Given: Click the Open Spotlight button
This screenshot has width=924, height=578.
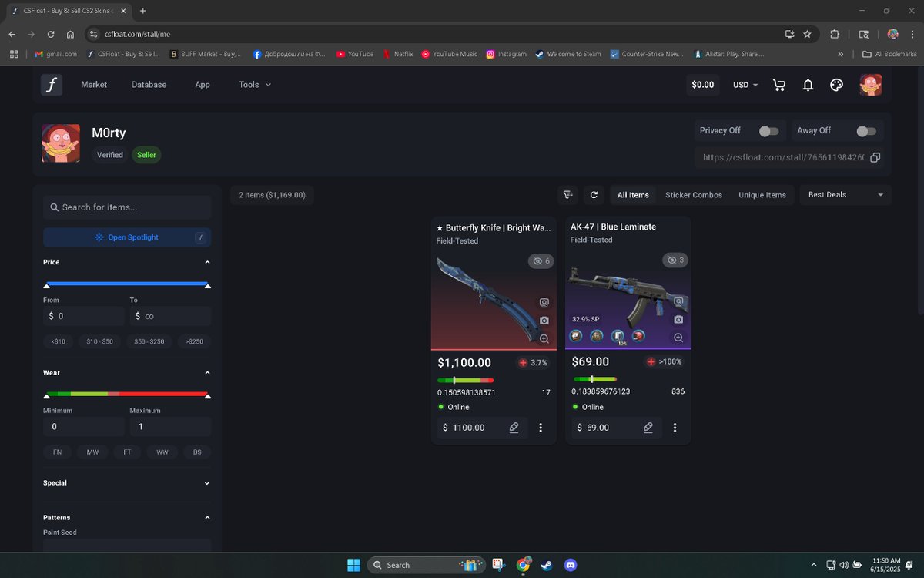Looking at the screenshot, I should click(127, 237).
